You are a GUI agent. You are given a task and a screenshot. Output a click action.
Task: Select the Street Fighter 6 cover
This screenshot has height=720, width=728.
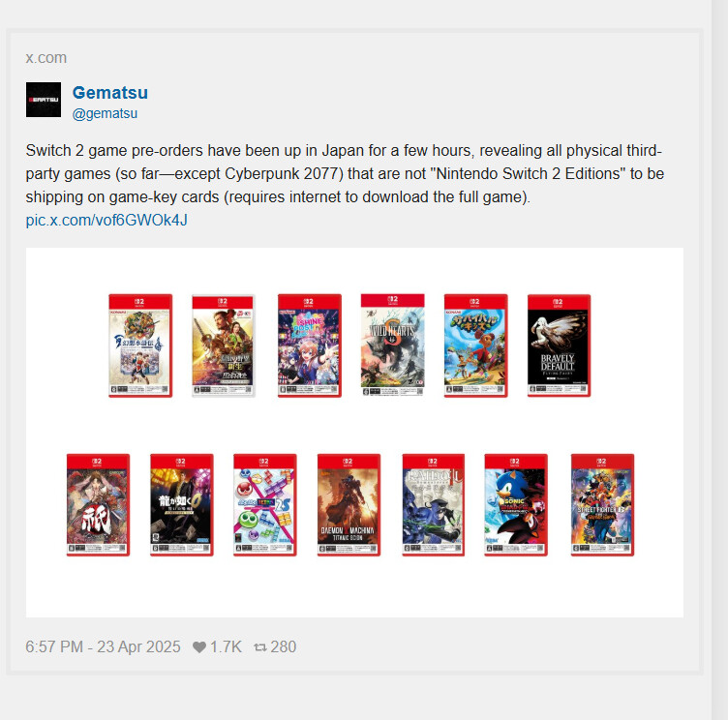pyautogui.click(x=602, y=505)
